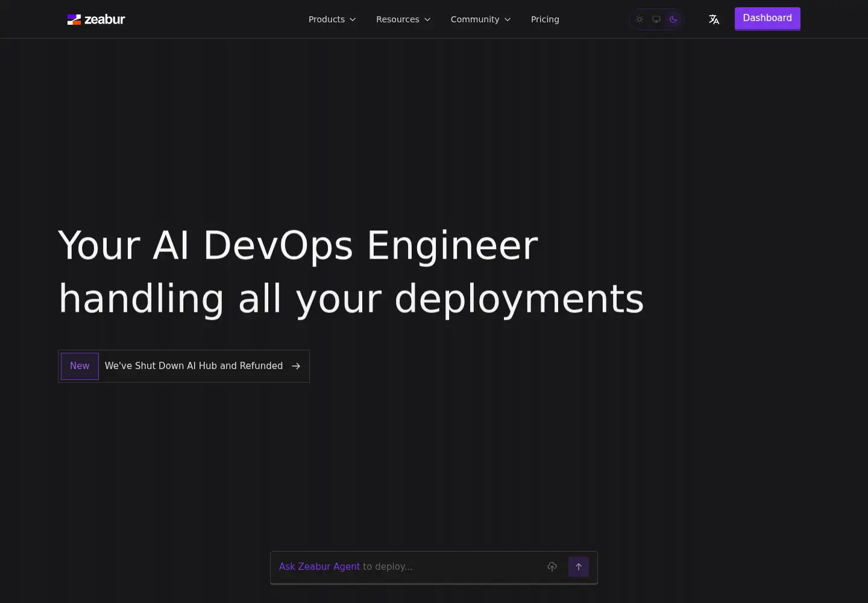Go to the Pricing page

point(545,19)
